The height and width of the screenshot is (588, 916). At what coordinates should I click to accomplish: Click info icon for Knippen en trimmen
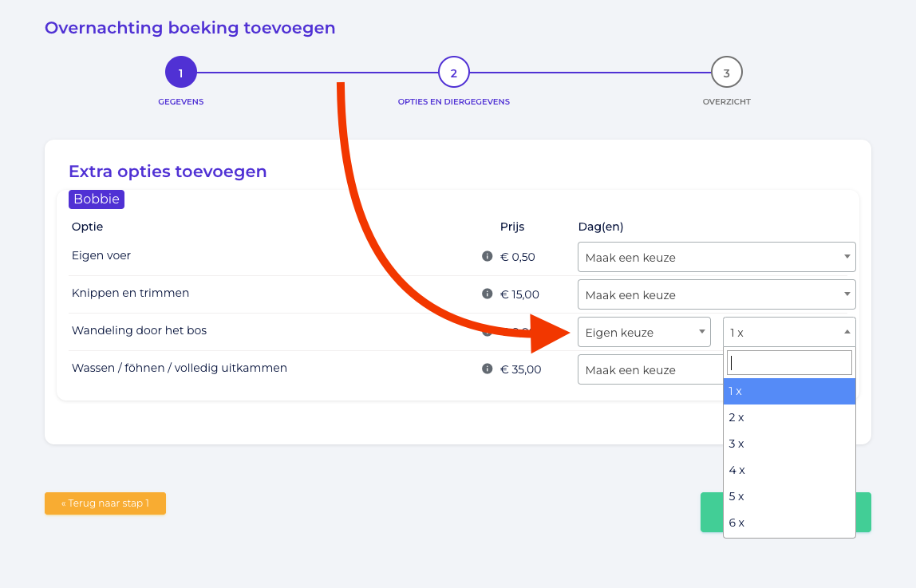coord(488,294)
